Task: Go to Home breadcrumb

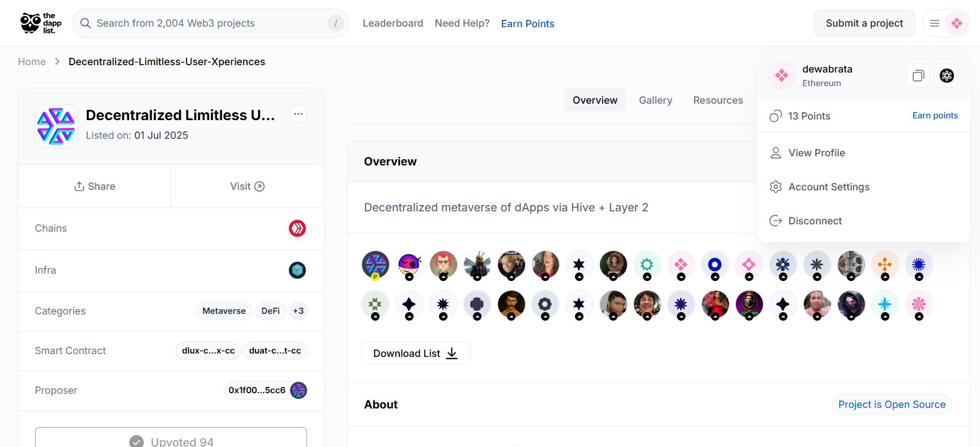Action: point(32,62)
